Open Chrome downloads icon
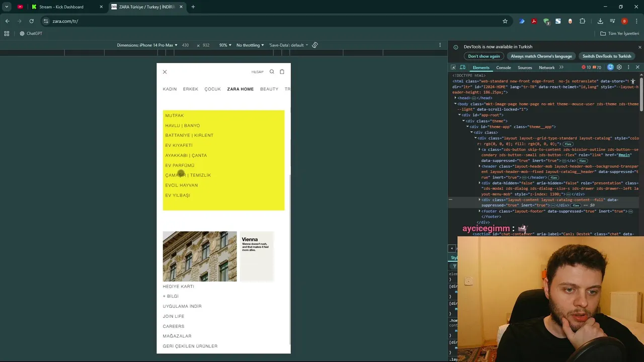The height and width of the screenshot is (362, 644). pos(600,21)
